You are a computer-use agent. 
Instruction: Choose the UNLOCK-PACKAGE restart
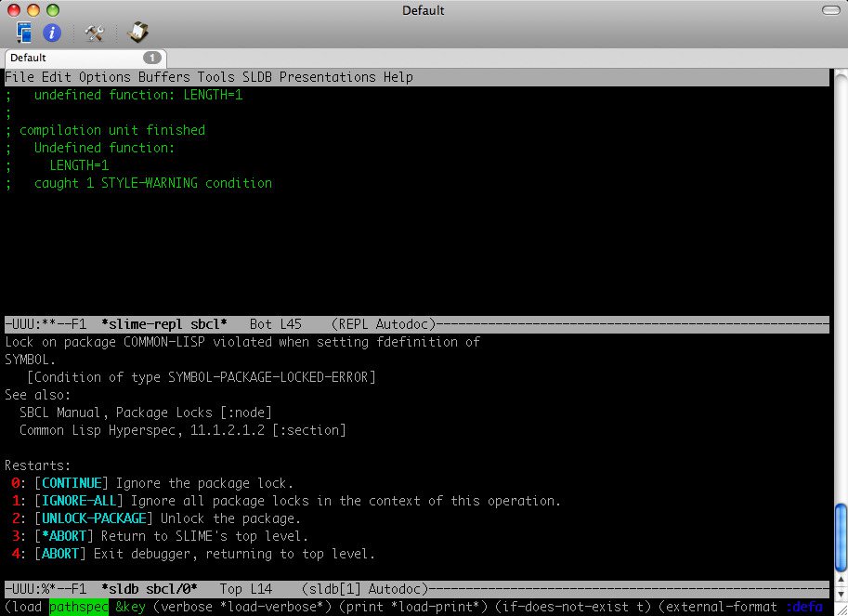point(94,518)
